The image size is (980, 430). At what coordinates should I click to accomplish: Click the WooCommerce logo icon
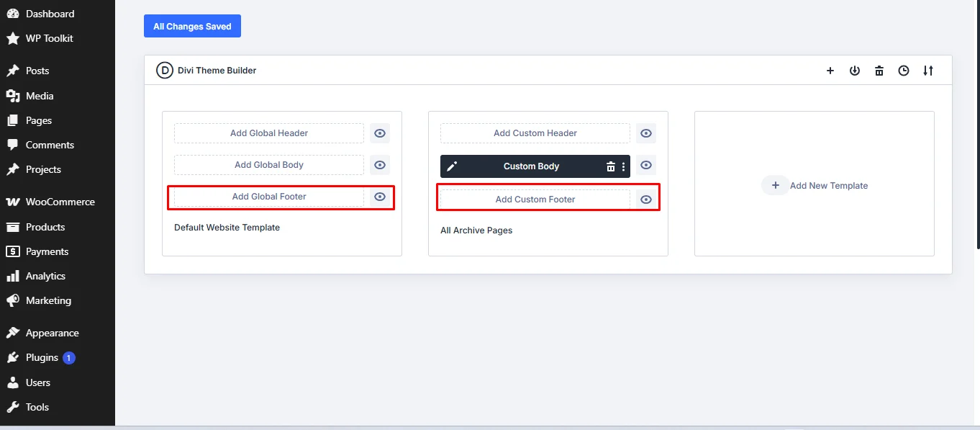[x=12, y=202]
